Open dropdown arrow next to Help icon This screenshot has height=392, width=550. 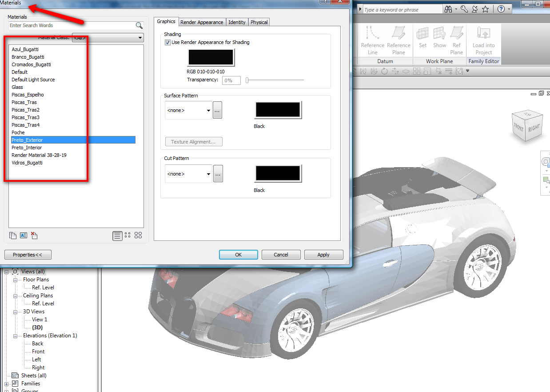click(509, 9)
